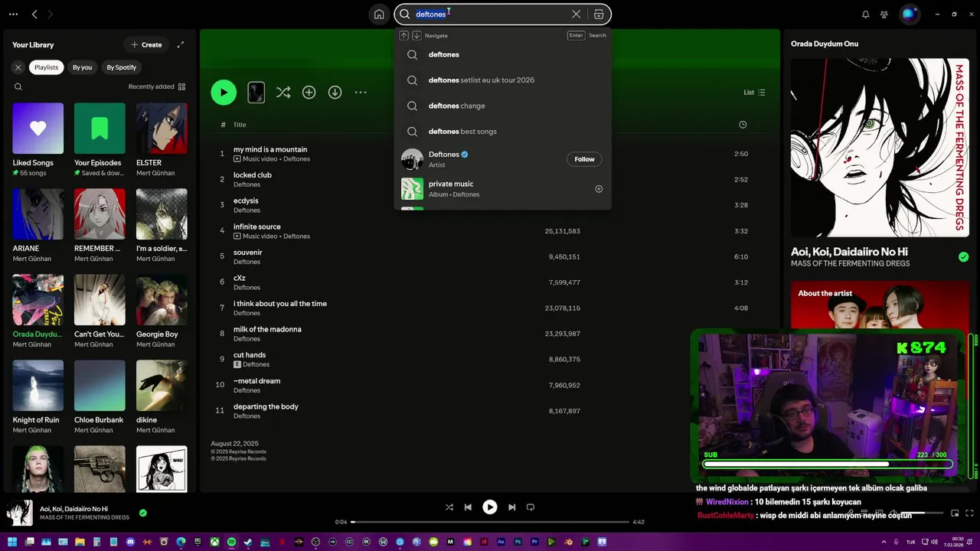This screenshot has width=980, height=551.
Task: Create a new playlist with Create
Action: (x=146, y=44)
